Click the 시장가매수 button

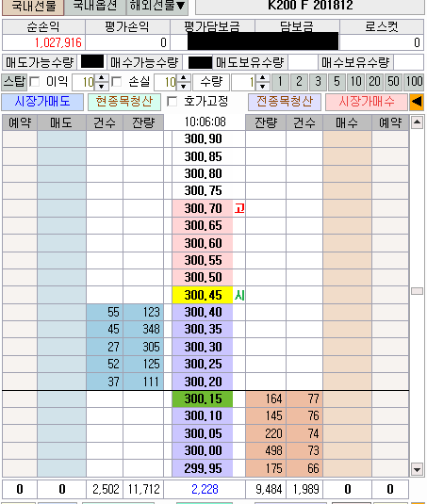(x=367, y=102)
